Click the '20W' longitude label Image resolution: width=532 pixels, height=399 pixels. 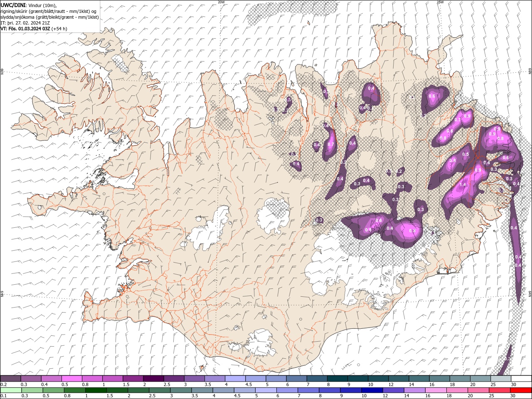[221, 2]
